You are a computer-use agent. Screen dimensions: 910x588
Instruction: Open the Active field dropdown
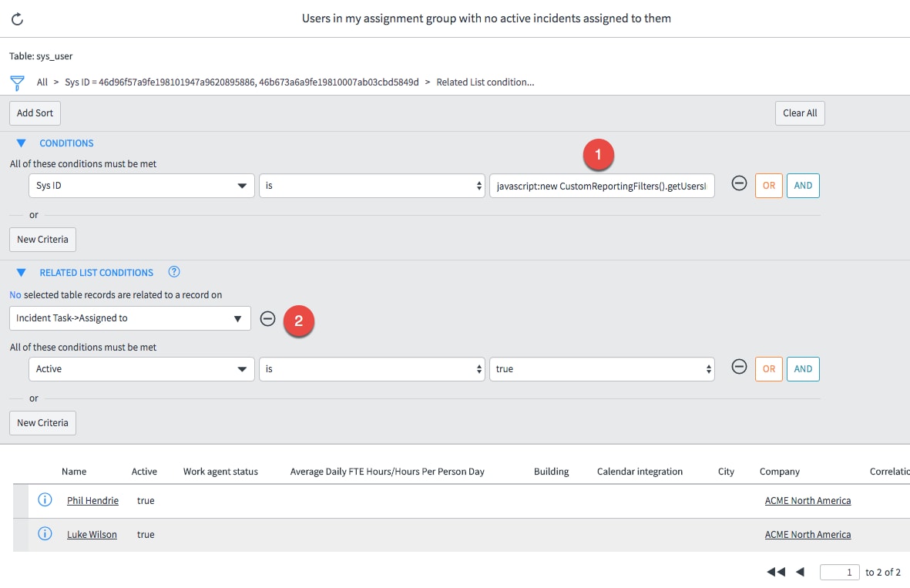click(x=141, y=368)
